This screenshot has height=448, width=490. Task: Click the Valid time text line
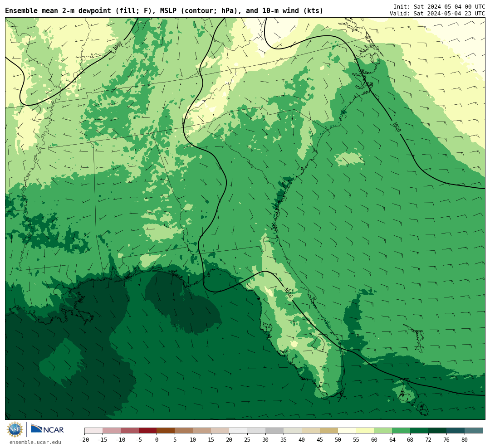click(437, 14)
